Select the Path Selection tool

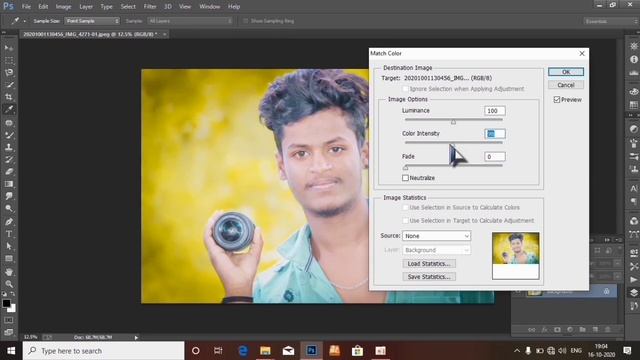tap(9, 246)
